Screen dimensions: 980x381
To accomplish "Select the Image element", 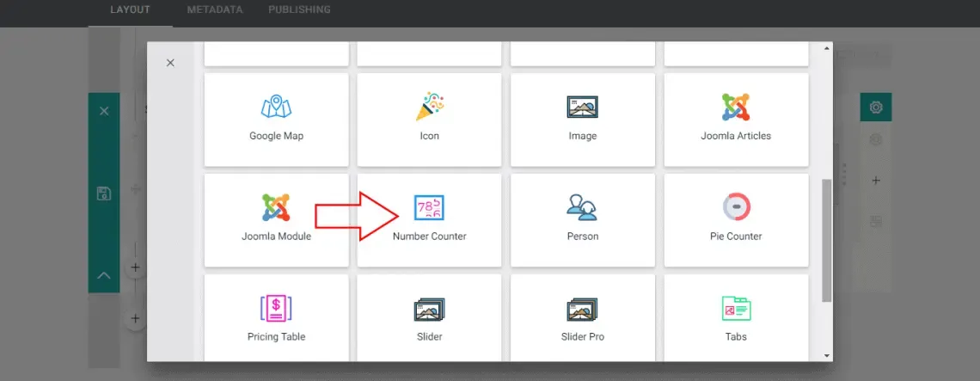I will coord(583,120).
